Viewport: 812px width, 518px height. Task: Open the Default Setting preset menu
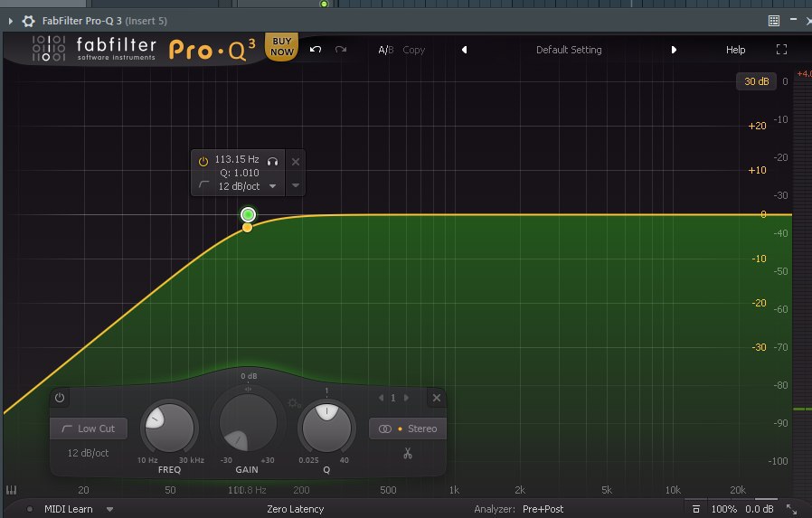tap(569, 50)
